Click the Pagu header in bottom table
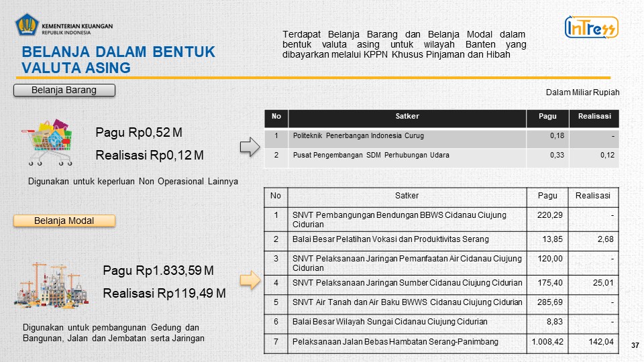Image resolution: width=644 pixels, height=362 pixels. click(547, 196)
